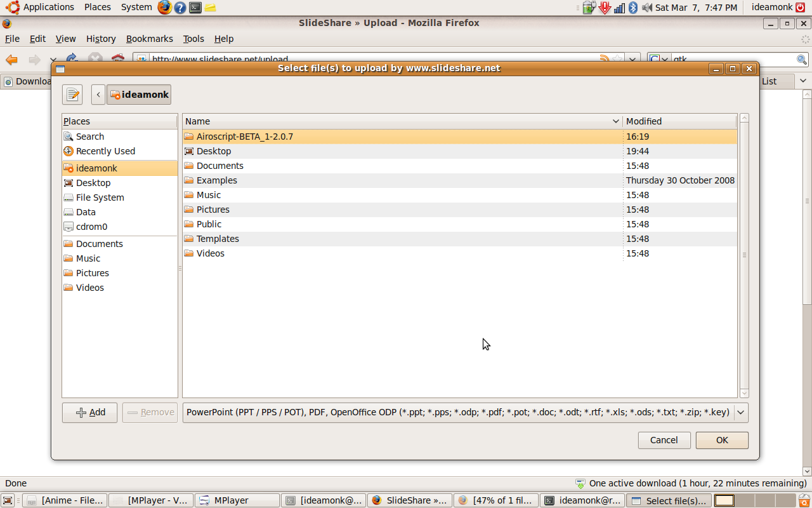Image resolution: width=812 pixels, height=508 pixels.
Task: Click the Firefox search magnifier icon
Action: [802, 59]
